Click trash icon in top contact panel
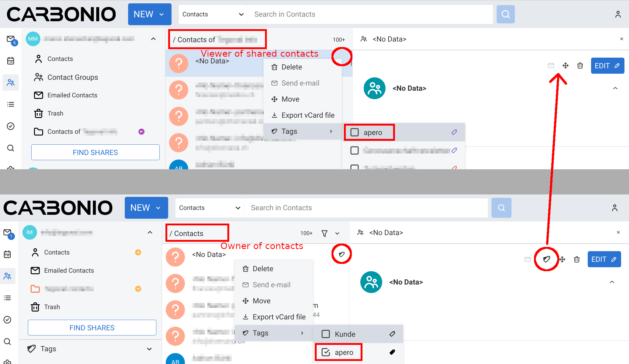This screenshot has width=629, height=364. click(580, 66)
